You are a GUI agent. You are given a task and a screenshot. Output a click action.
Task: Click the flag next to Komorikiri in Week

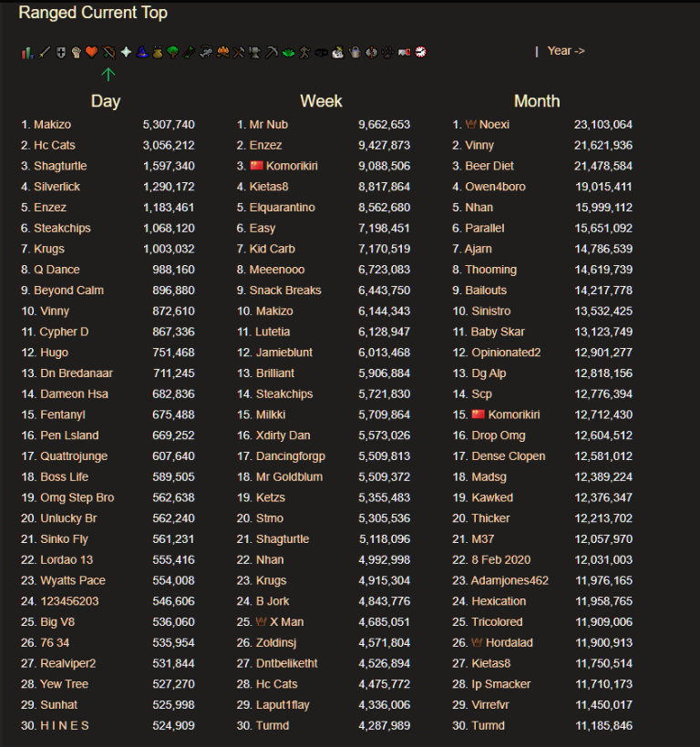click(256, 165)
